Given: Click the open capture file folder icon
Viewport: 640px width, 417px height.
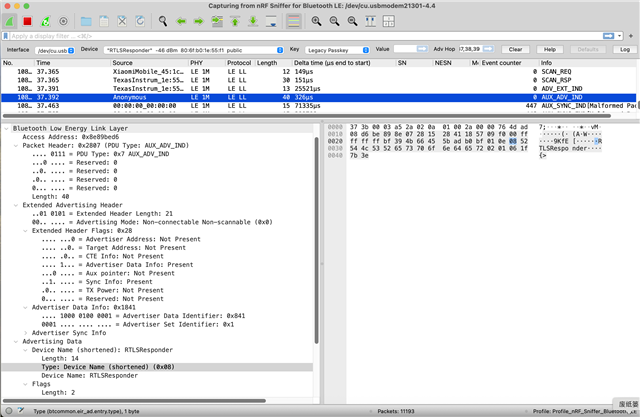Looking at the screenshot, I should [86, 20].
